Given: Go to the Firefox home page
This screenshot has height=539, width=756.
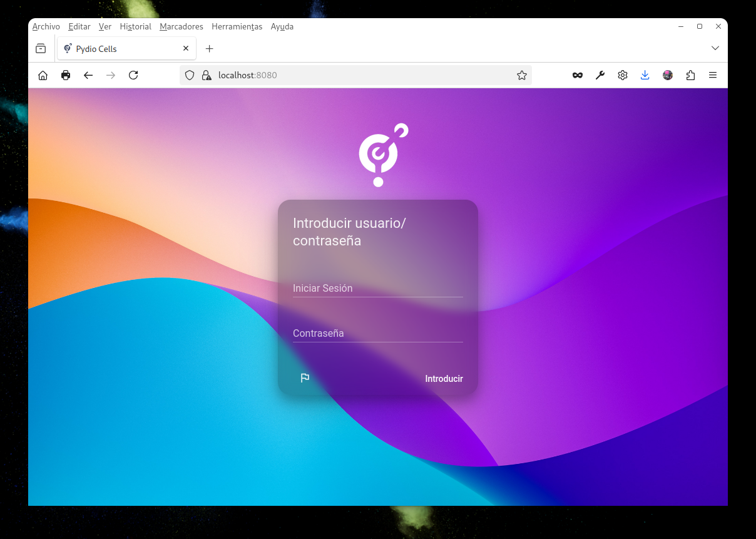Looking at the screenshot, I should (x=43, y=75).
